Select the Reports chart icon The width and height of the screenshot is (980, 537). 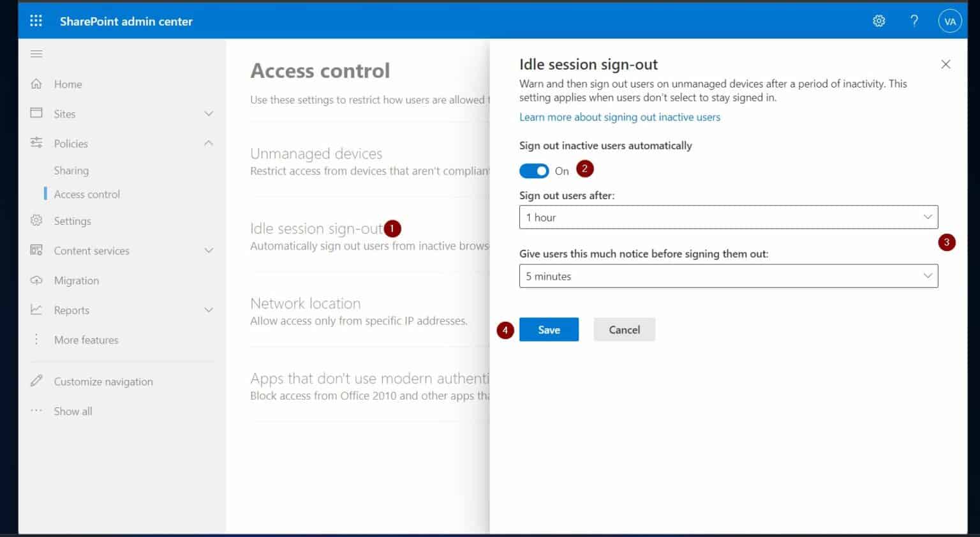[x=36, y=310]
